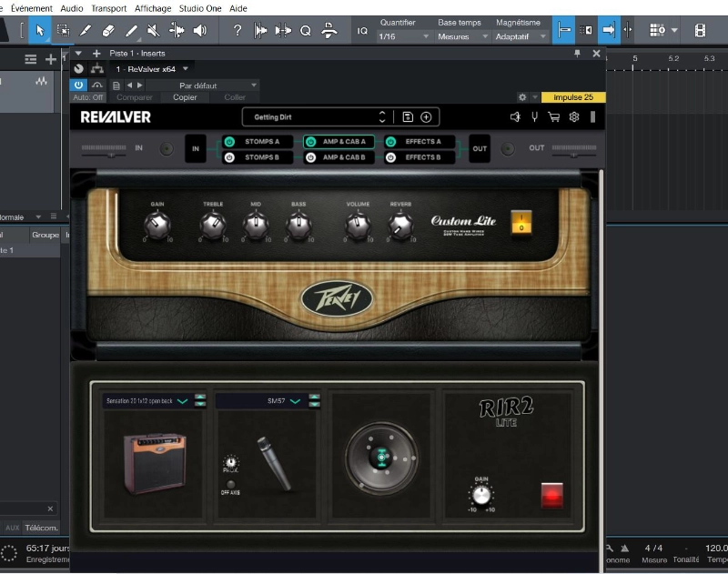Open ReValver audio speaker settings
The width and height of the screenshot is (728, 574).
[515, 117]
